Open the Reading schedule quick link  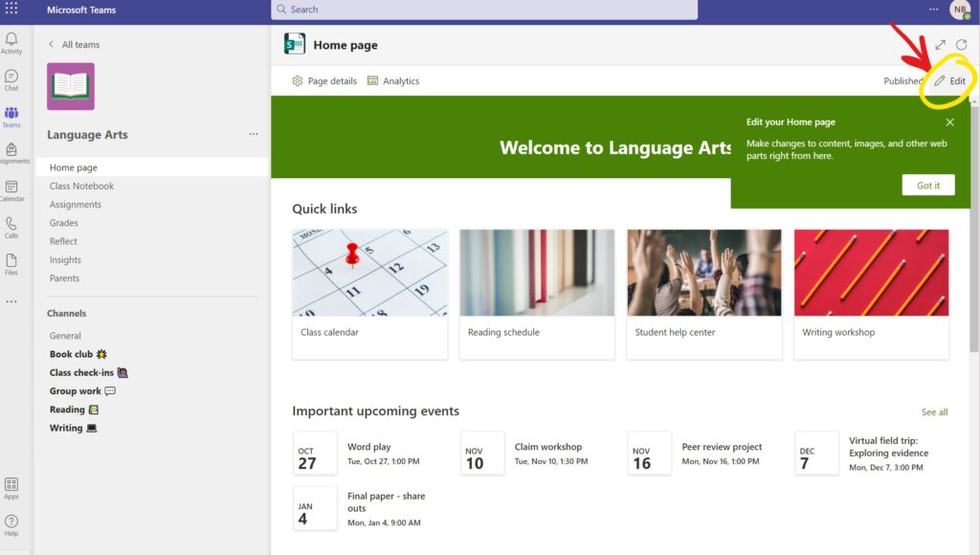537,294
